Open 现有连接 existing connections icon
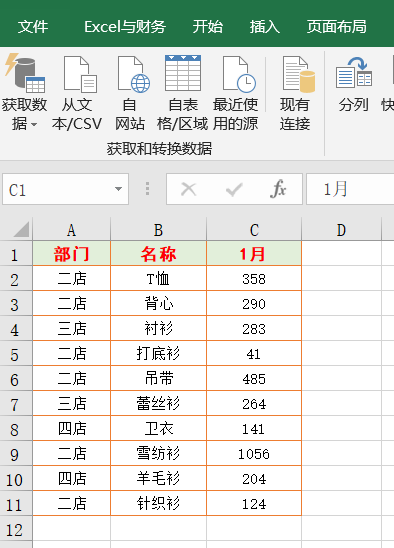 coord(299,74)
